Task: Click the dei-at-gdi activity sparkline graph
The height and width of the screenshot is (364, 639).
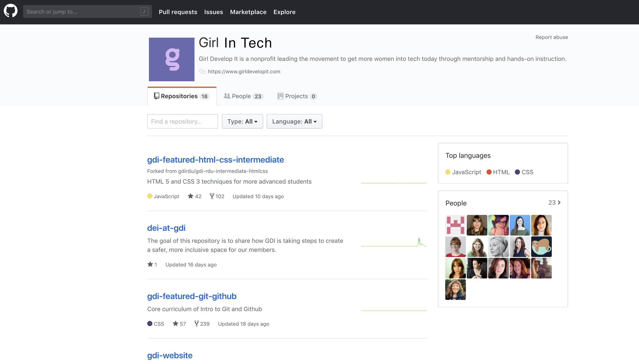Action: coord(394,242)
